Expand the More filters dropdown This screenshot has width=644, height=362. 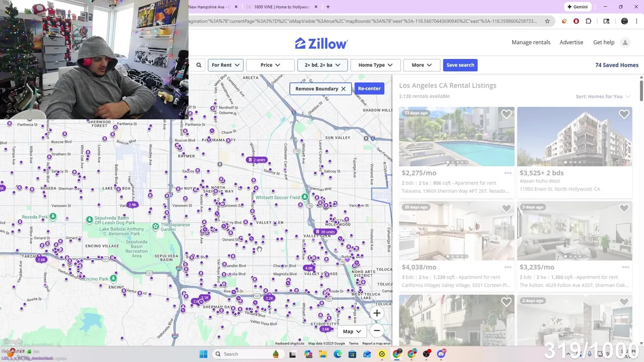pyautogui.click(x=422, y=65)
